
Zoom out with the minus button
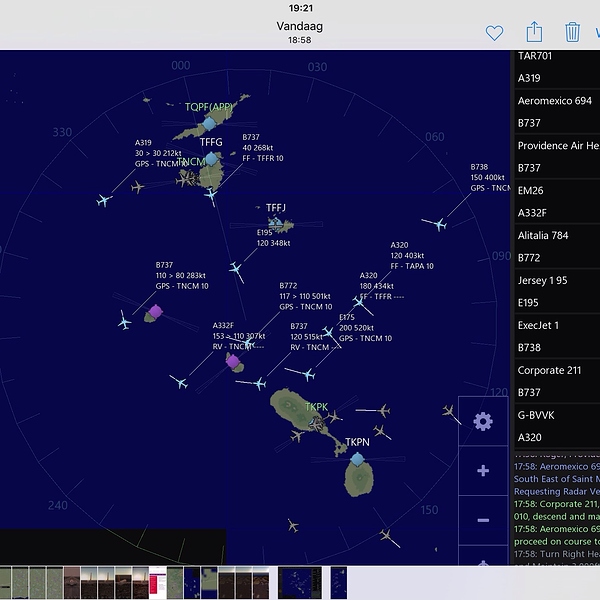(x=483, y=520)
